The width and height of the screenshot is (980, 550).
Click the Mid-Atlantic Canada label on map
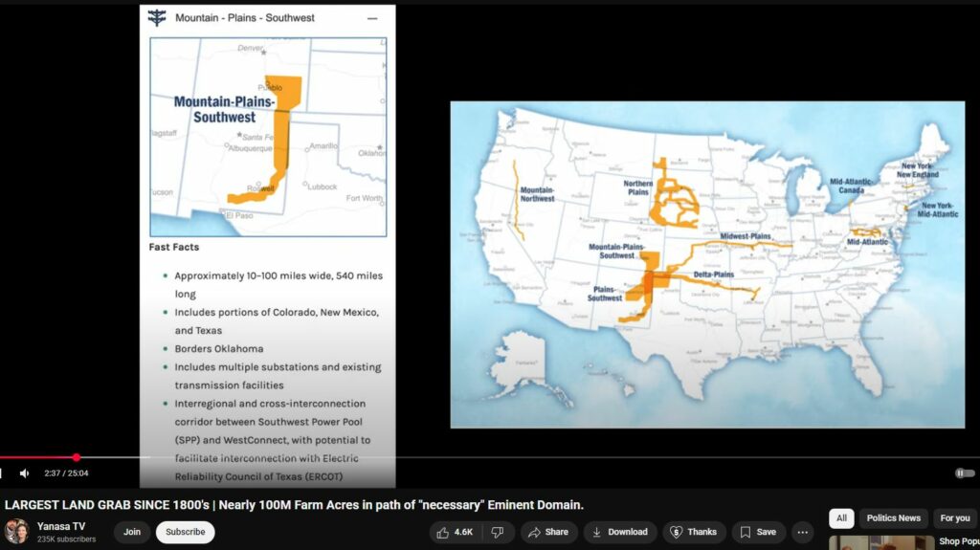(x=851, y=186)
